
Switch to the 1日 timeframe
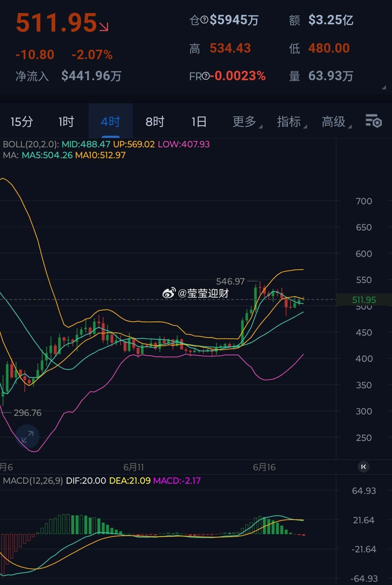pyautogui.click(x=199, y=122)
